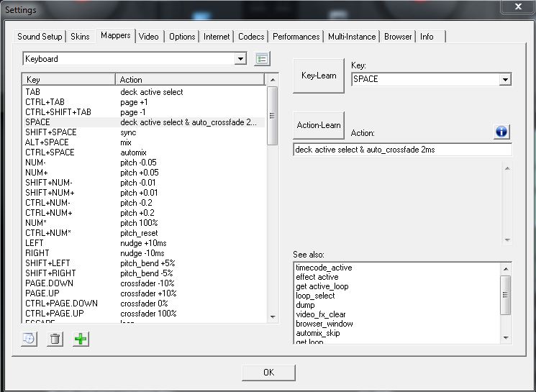The image size is (536, 392).
Task: Click get active_loop in See also
Action: coord(322,286)
